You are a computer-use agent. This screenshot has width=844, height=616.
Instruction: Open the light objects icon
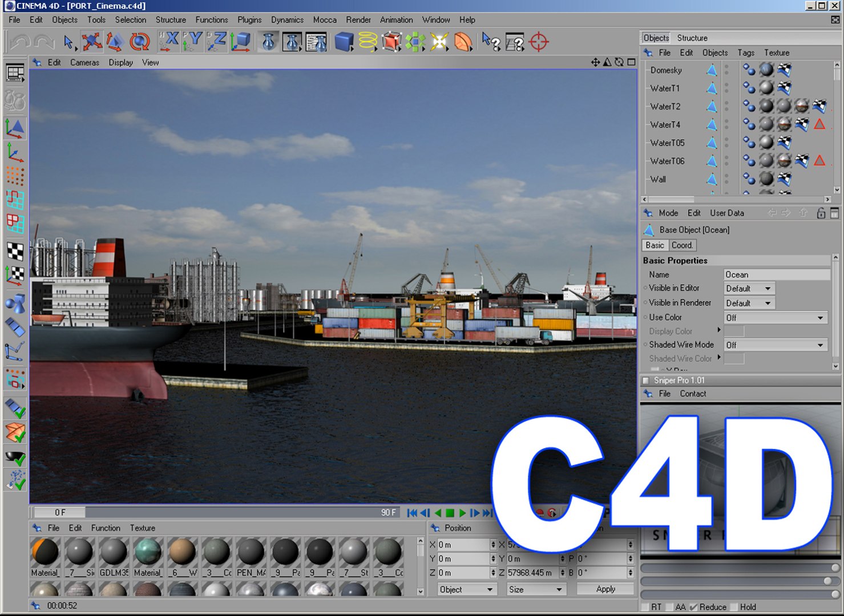click(439, 42)
